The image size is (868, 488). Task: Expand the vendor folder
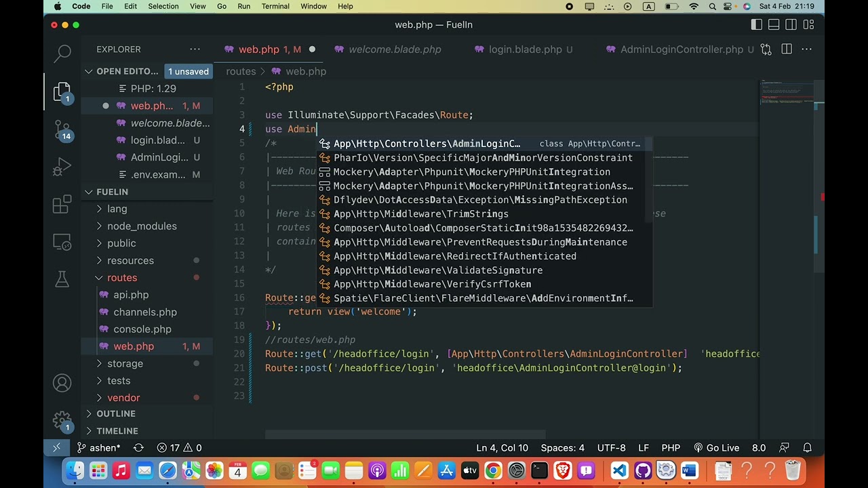pyautogui.click(x=123, y=398)
